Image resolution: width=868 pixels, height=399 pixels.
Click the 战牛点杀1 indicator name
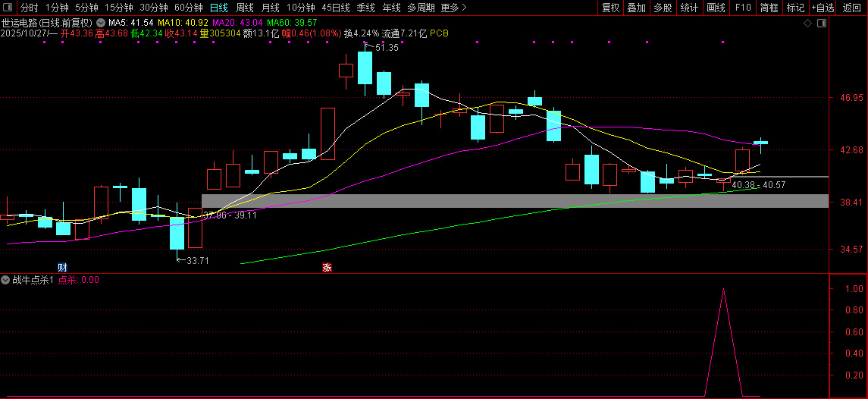[x=33, y=280]
